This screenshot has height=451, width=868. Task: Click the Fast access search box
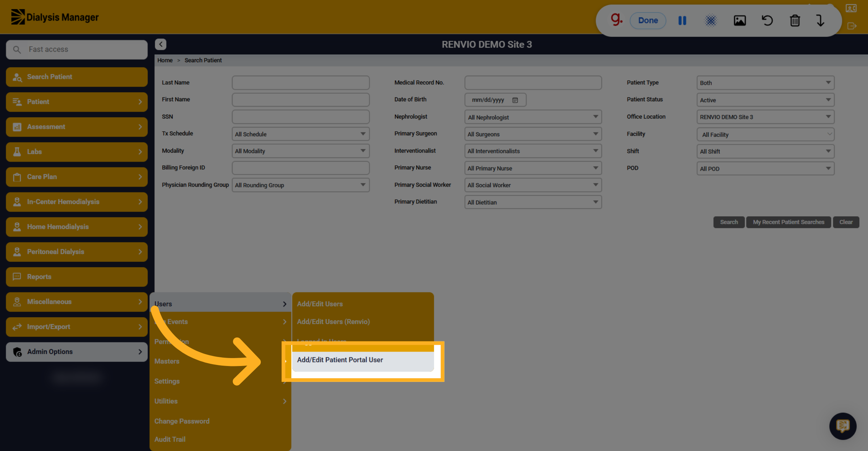[x=77, y=50]
